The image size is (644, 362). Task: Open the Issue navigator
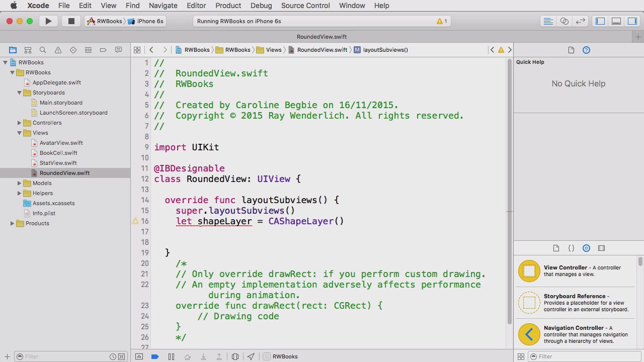58,50
